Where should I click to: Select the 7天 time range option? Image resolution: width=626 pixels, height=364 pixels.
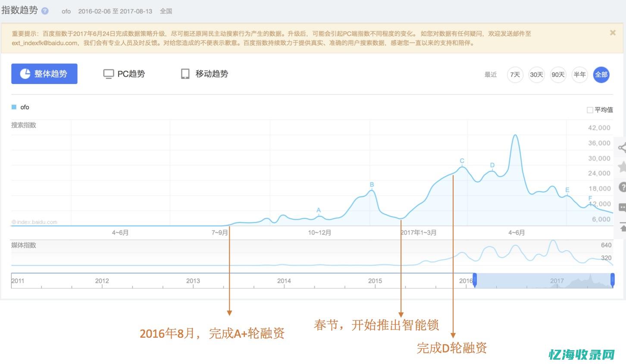click(514, 75)
